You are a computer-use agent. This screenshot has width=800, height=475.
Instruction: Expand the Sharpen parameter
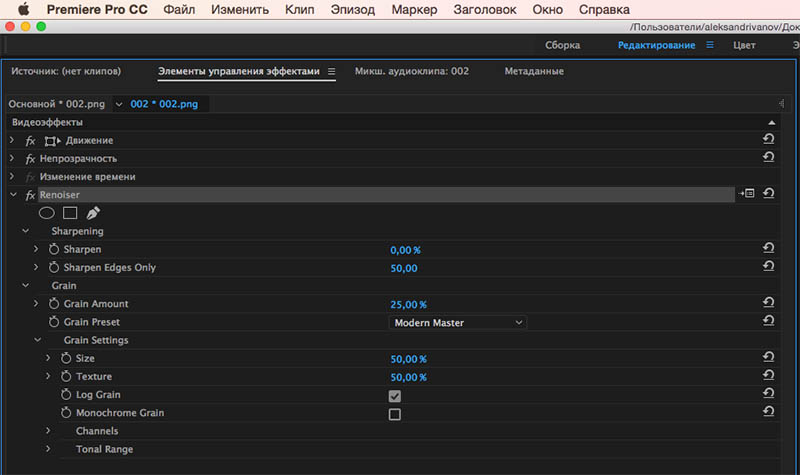click(x=36, y=249)
